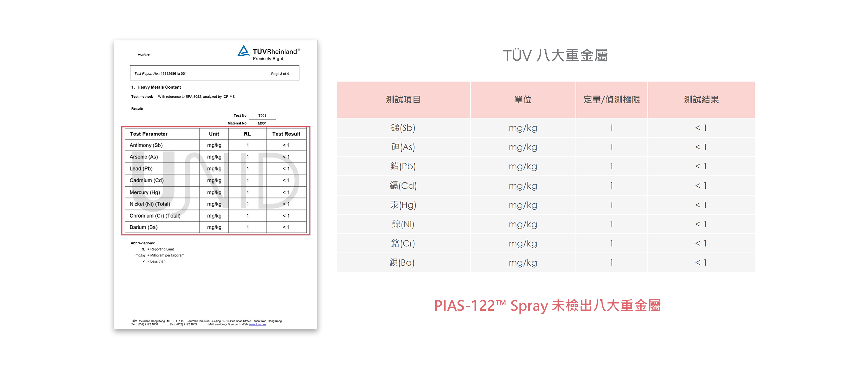The image size is (868, 367).
Task: Click the PIAS-122 Spray 未檢出八大重金屬 caption
Action: [547, 306]
